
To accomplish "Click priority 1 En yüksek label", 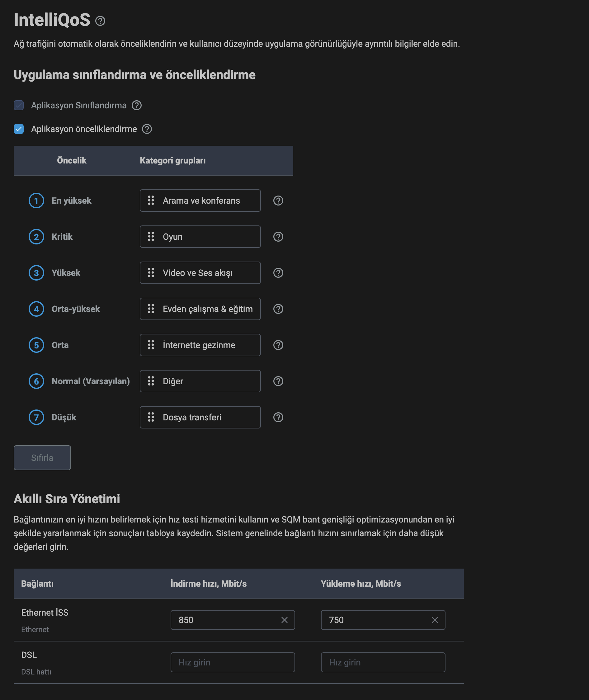I will point(72,201).
